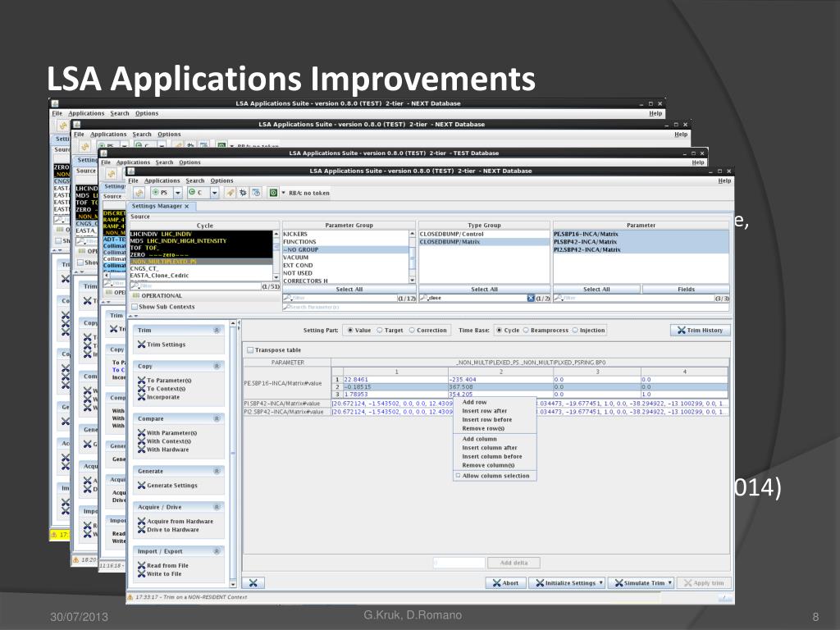Open the C dropdown arrow in toolbar
840x630 pixels.
pos(214,192)
